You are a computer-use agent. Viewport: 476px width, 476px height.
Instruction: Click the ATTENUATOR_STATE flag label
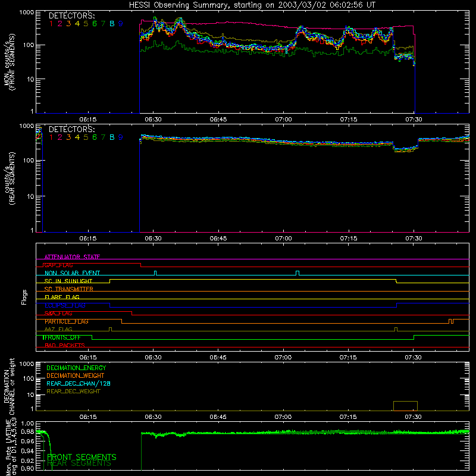click(x=72, y=257)
